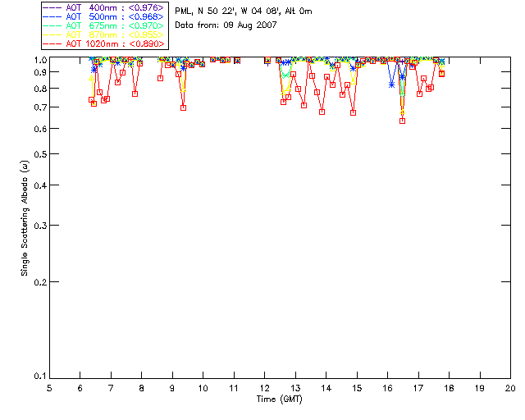Viewport: 525px width, 420px height.
Task: Click the x-axis tick label 11
Action: [234, 388]
